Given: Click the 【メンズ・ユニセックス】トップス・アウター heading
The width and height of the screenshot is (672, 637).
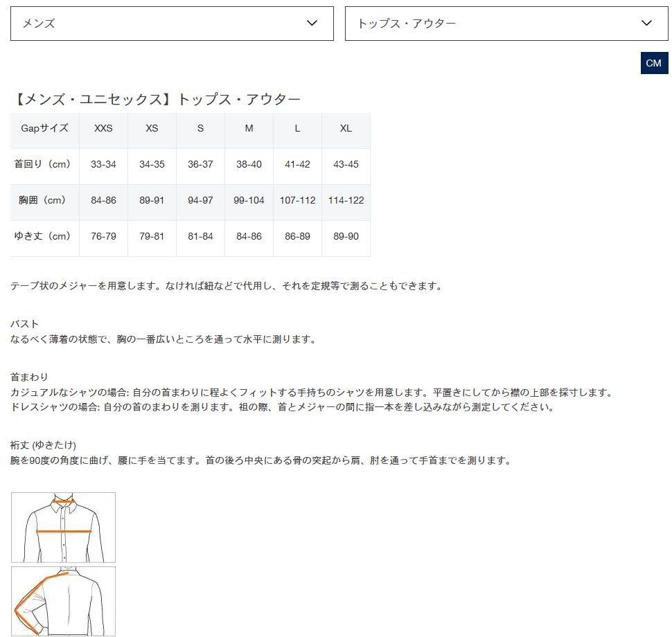Looking at the screenshot, I should tap(155, 99).
